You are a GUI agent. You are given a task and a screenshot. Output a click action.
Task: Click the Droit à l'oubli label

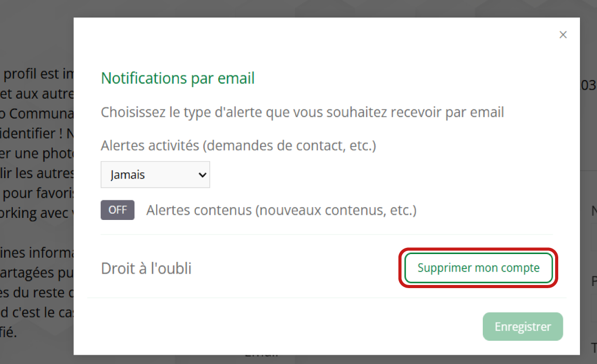click(146, 268)
